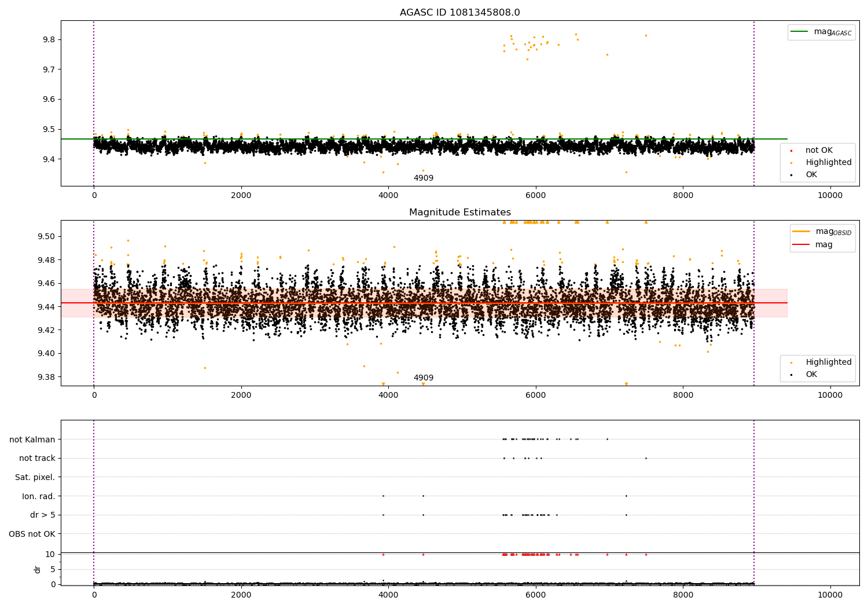This screenshot has width=868, height=608.
Task: Select 'Highlighted' legend entry in Magnitude Estimates plot
Action: point(829,362)
